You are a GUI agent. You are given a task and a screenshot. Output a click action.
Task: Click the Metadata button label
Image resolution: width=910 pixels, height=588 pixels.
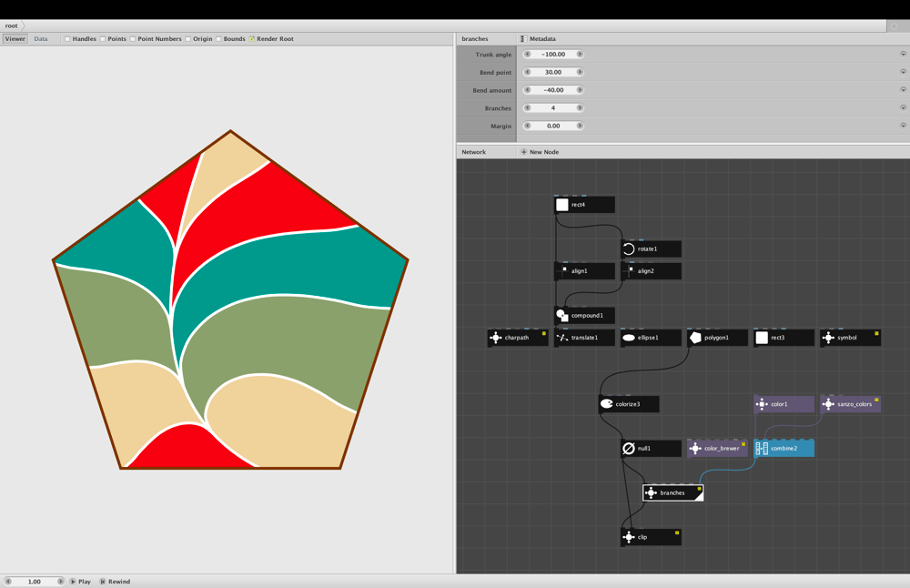coord(542,39)
